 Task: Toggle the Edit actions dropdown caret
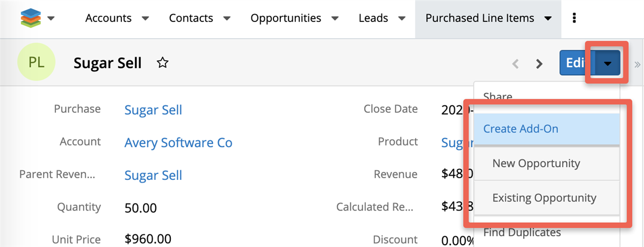click(607, 63)
